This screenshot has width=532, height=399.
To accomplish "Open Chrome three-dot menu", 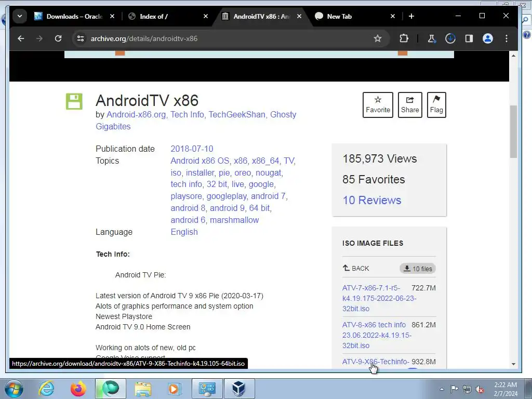I will point(506,38).
